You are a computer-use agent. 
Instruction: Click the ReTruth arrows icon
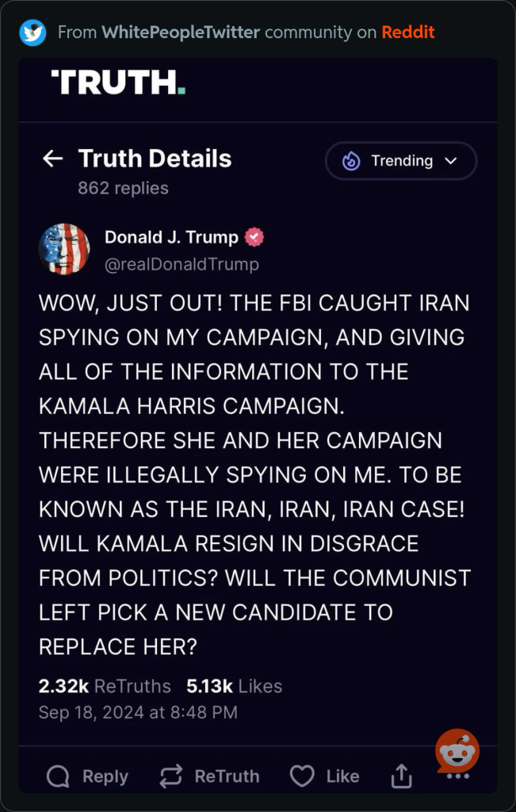[x=170, y=776]
